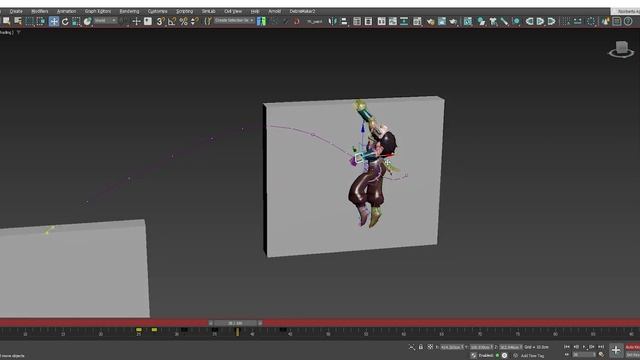Select the first yellow keyframe on track bar
The height and width of the screenshot is (360, 640).
pyautogui.click(x=139, y=329)
